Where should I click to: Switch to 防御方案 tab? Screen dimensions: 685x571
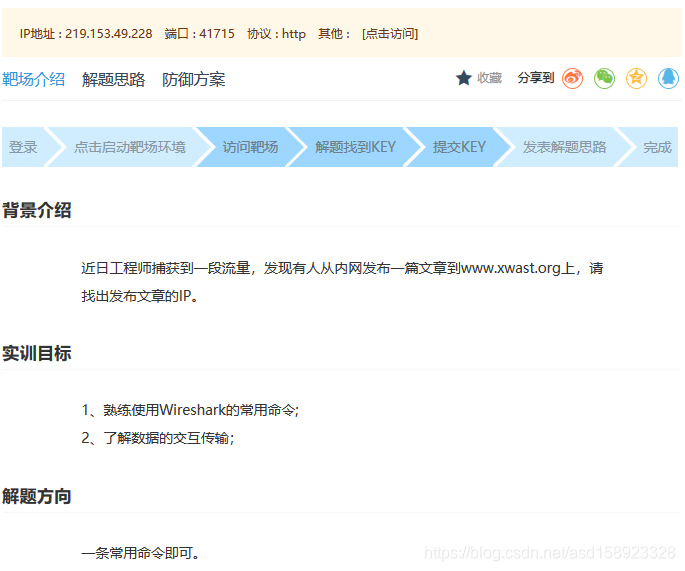(194, 80)
